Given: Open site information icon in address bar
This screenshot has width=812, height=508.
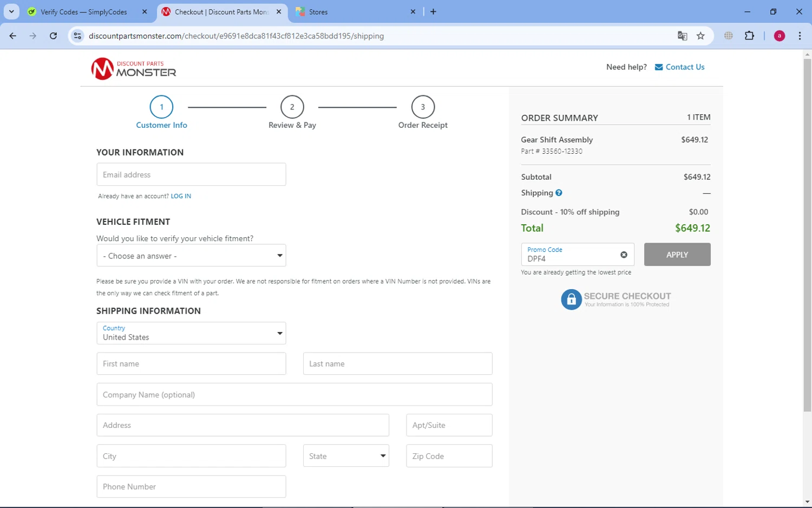Looking at the screenshot, I should pos(77,36).
